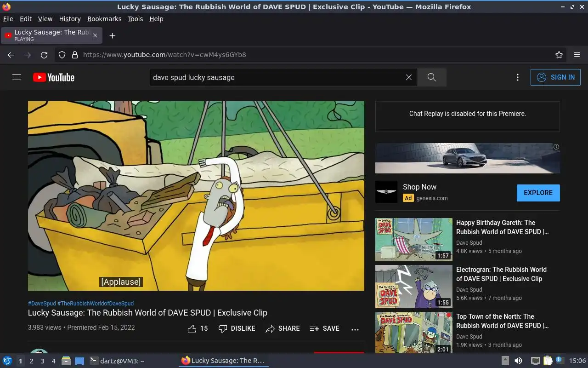
Task: Click the EXPLORE ad button
Action: (x=538, y=193)
